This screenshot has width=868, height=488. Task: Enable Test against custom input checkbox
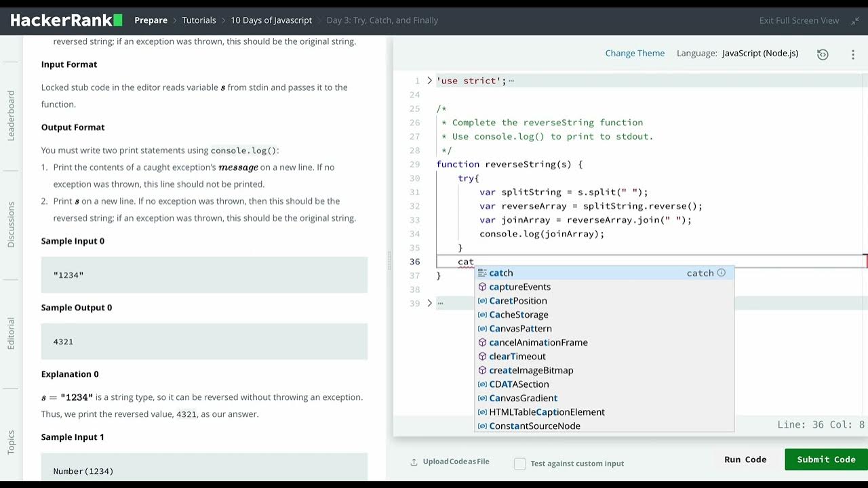[x=520, y=464]
